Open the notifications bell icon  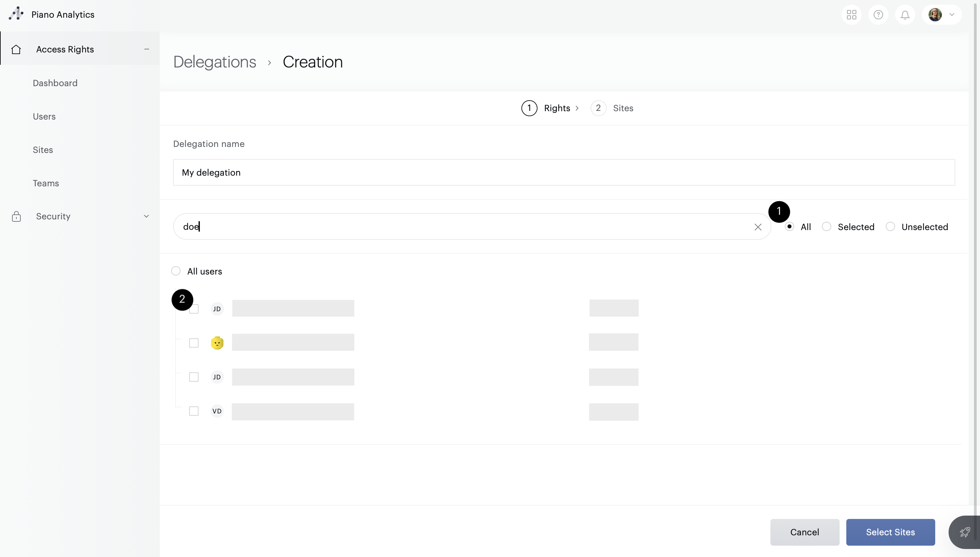coord(905,15)
